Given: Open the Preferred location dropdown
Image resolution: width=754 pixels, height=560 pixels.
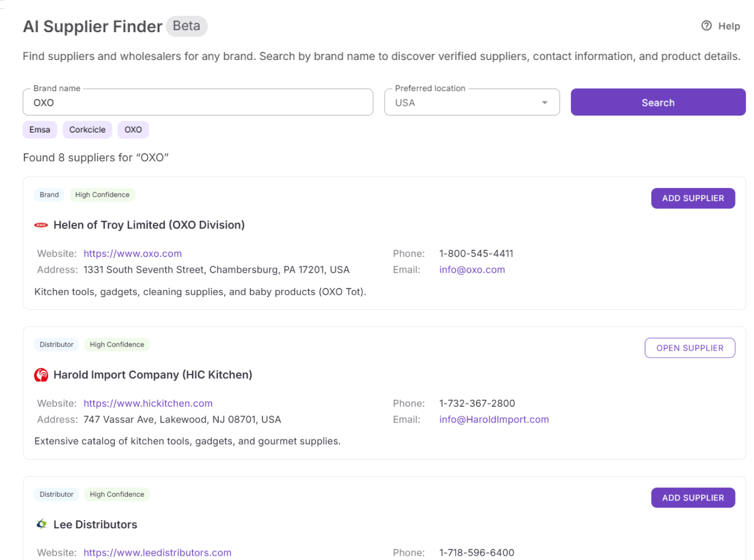Looking at the screenshot, I should [x=544, y=102].
